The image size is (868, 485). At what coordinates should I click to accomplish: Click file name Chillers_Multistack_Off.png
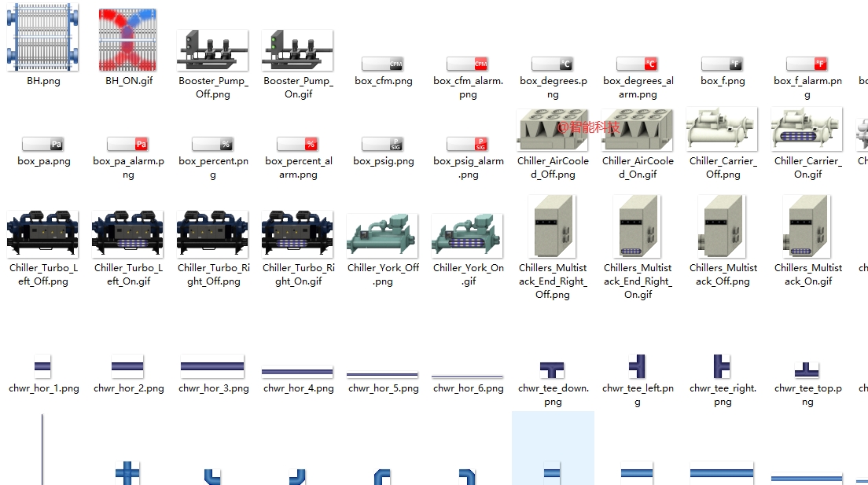[723, 274]
